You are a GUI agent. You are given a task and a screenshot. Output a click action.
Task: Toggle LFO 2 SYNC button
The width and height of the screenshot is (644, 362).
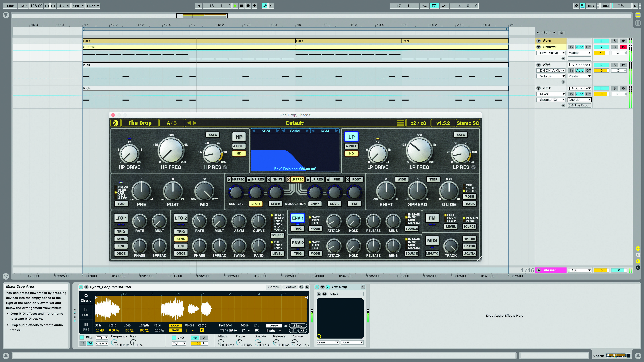[181, 239]
